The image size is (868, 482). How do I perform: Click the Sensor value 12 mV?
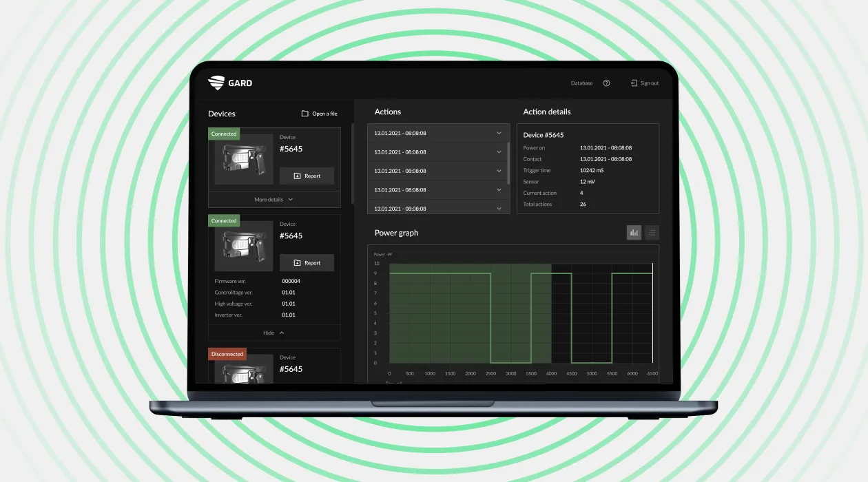point(588,182)
